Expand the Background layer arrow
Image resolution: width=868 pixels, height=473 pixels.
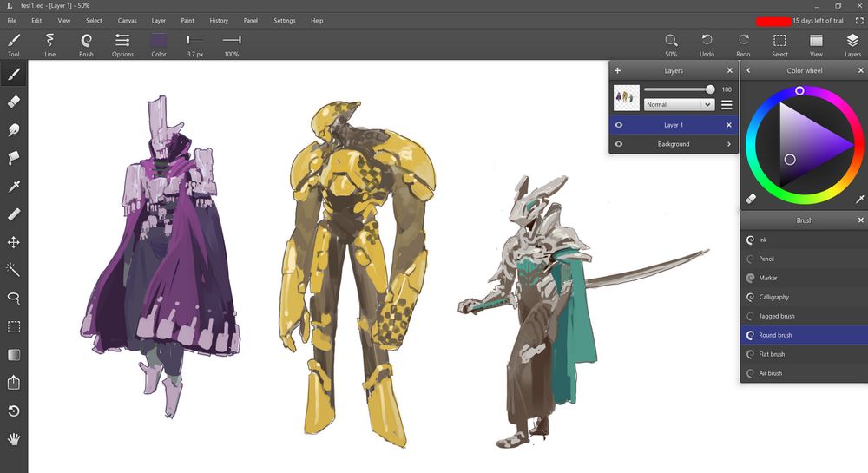pyautogui.click(x=729, y=144)
